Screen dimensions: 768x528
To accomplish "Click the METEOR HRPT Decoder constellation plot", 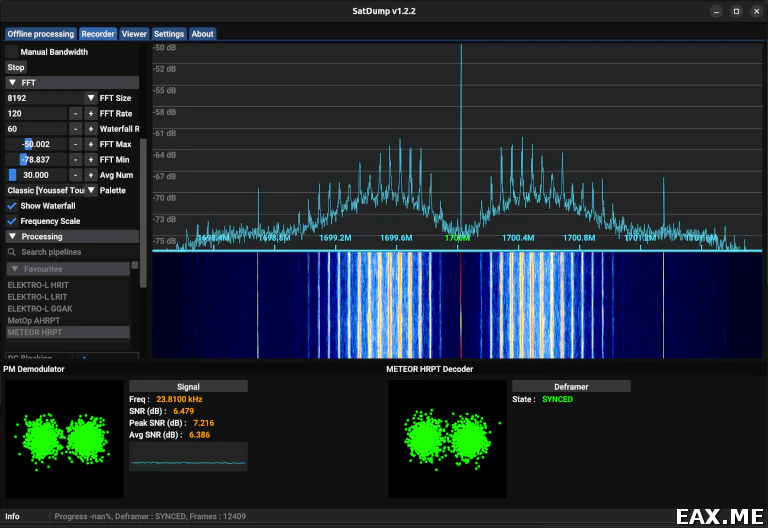I will pyautogui.click(x=447, y=439).
